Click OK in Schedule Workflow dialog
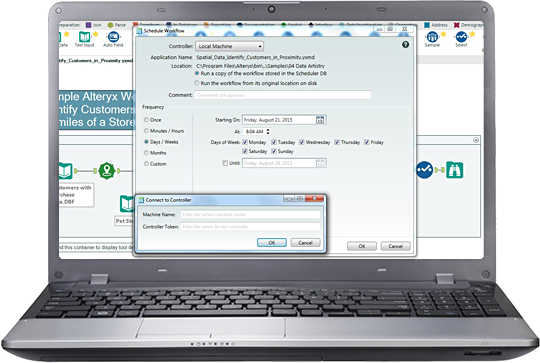This screenshot has width=540, height=363. click(x=362, y=246)
